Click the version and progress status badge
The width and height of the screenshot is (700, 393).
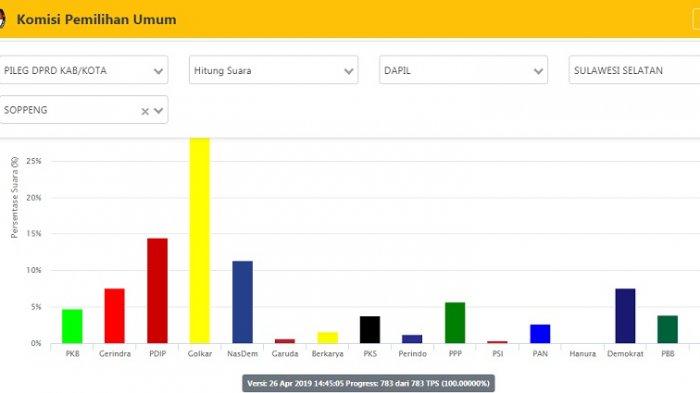[369, 383]
